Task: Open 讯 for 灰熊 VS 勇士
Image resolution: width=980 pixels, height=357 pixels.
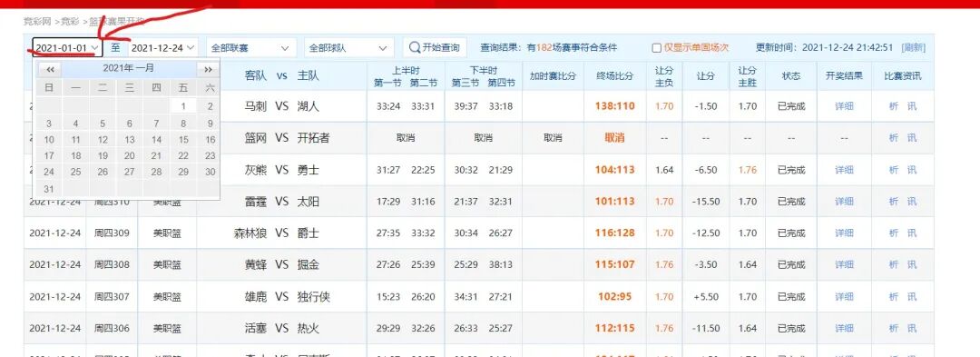Action: pyautogui.click(x=912, y=170)
